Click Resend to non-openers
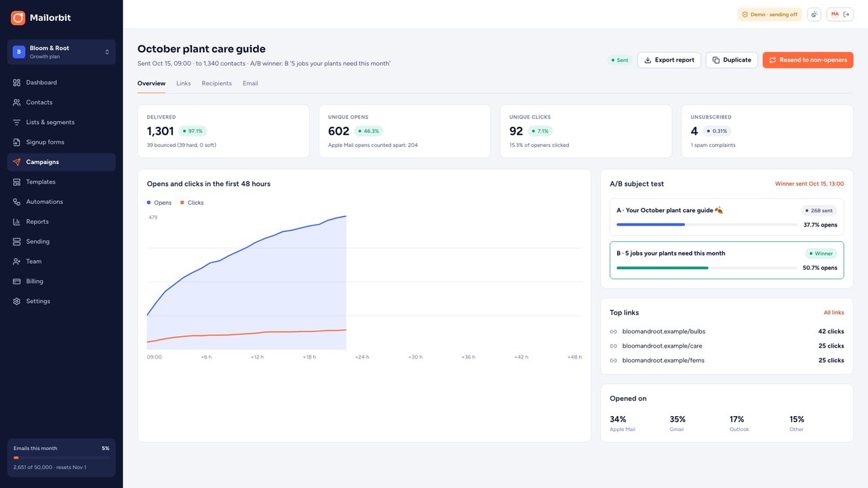Image resolution: width=868 pixels, height=488 pixels. [x=808, y=60]
